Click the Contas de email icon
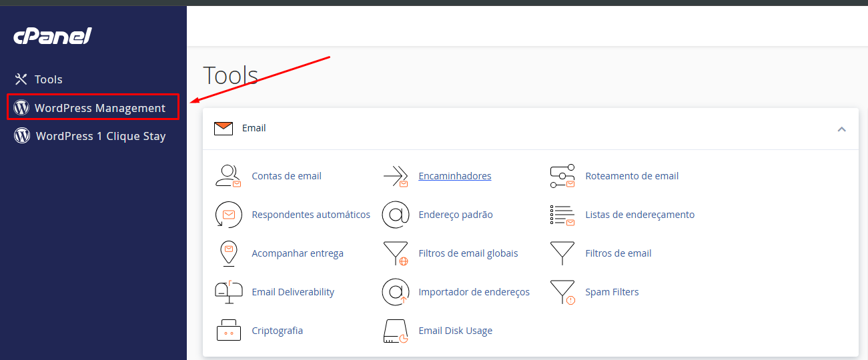 click(x=228, y=176)
